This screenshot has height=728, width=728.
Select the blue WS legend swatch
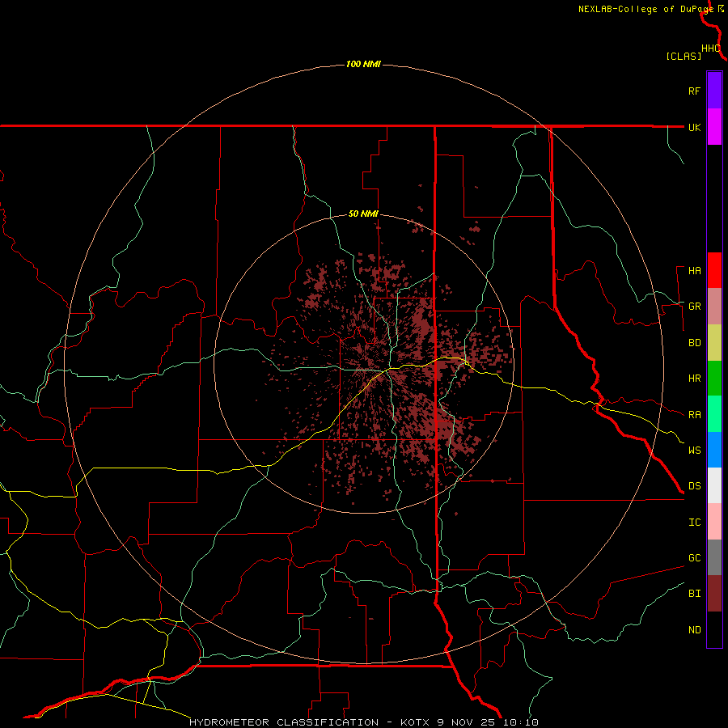(714, 450)
